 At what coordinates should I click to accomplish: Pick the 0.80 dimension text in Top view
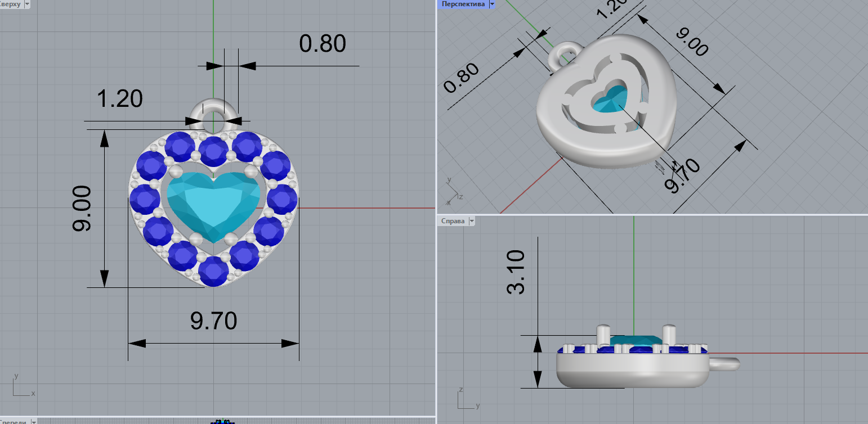(322, 44)
